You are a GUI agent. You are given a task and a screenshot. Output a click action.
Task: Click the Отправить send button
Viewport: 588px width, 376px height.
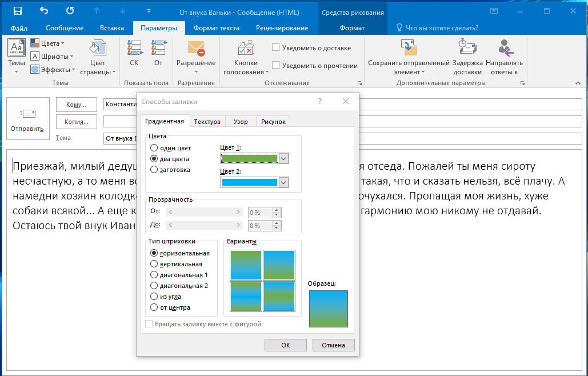tap(28, 118)
